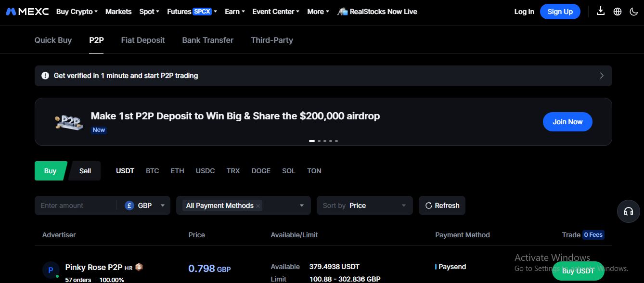Remove the All Payment Methods tag
This screenshot has width=644, height=283.
[x=258, y=206]
